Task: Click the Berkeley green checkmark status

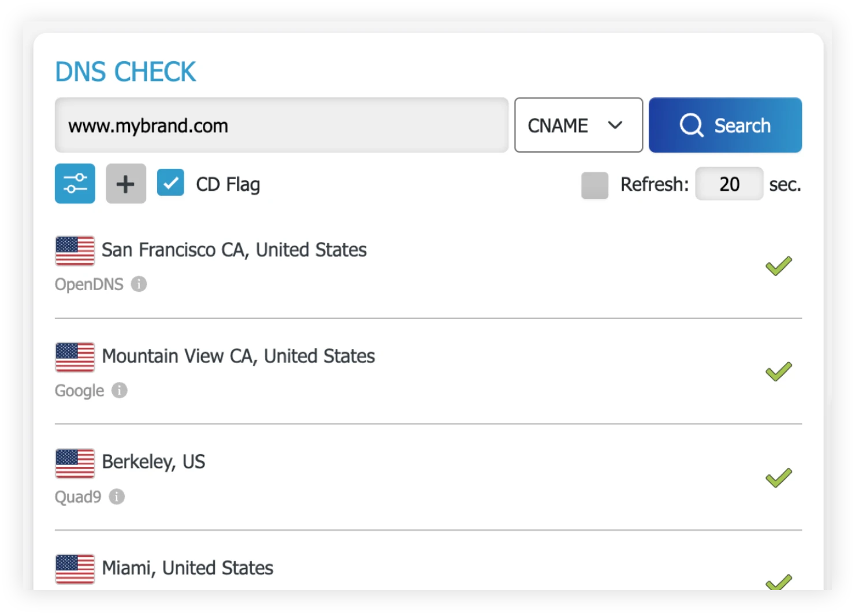Action: (778, 478)
